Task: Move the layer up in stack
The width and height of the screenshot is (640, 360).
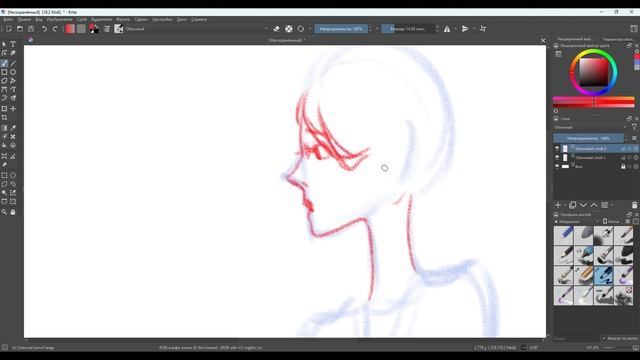Action: coord(594,205)
